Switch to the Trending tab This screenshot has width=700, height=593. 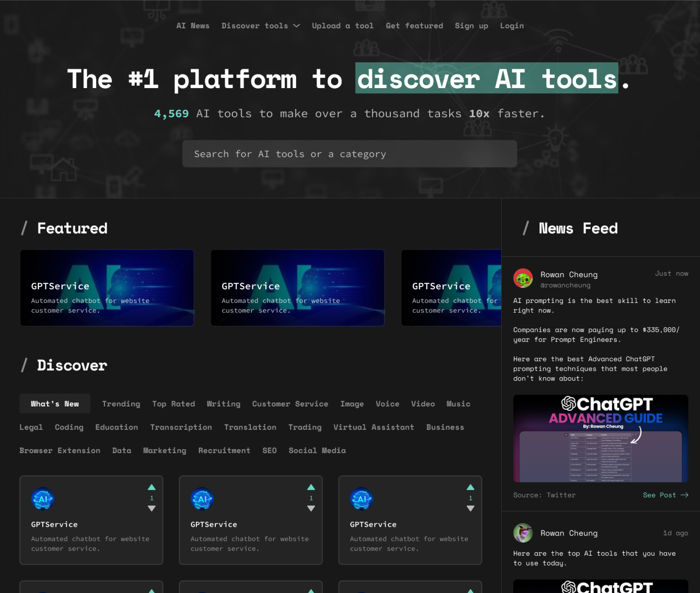pyautogui.click(x=121, y=404)
